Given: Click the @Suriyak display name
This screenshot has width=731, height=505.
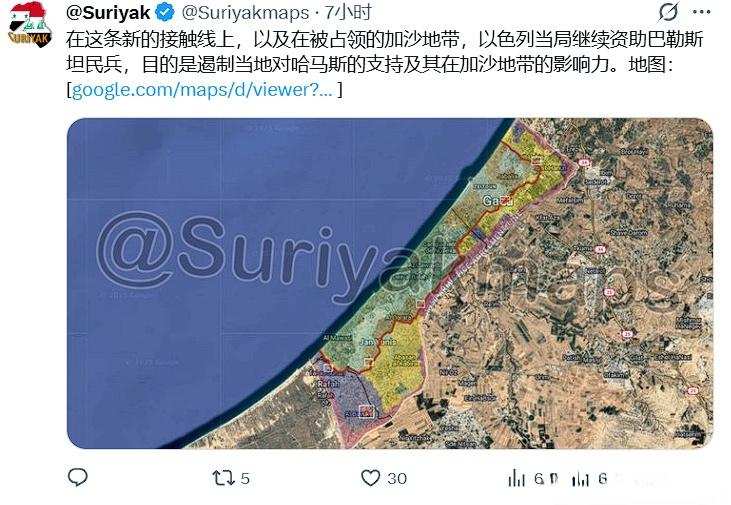Looking at the screenshot, I should (108, 13).
